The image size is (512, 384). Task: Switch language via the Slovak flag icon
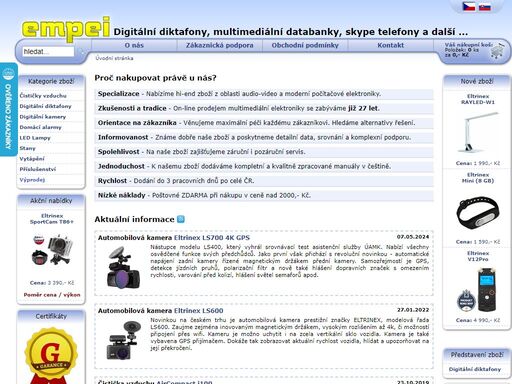(485, 6)
